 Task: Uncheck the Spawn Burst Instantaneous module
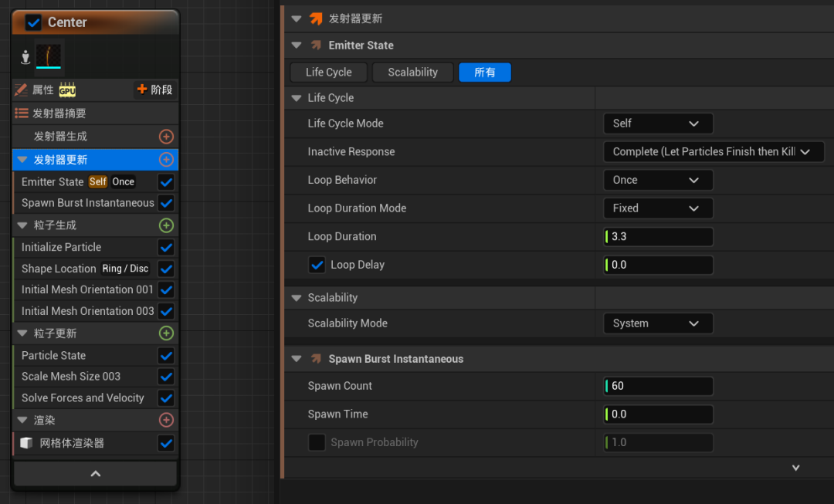pyautogui.click(x=166, y=203)
